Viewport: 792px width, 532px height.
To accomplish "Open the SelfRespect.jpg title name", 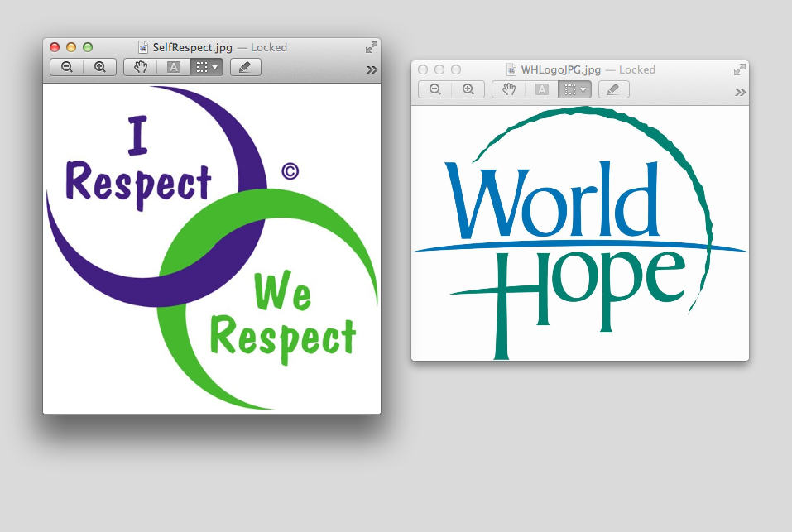I will coord(193,47).
